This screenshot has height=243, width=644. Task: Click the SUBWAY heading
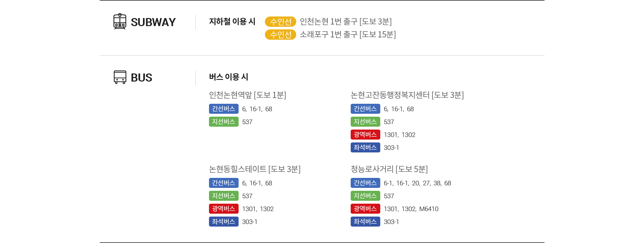coord(153,22)
